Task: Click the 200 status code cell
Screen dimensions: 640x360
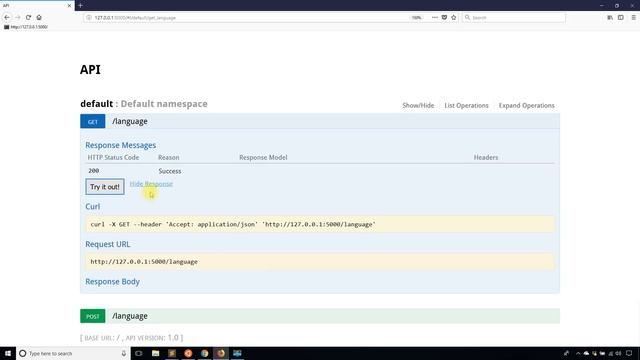Action: click(93, 171)
